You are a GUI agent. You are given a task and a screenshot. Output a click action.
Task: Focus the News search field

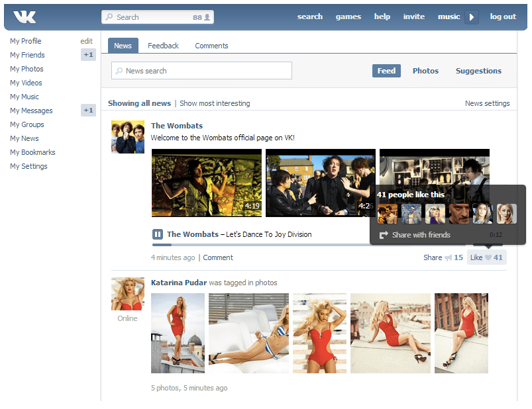(201, 70)
